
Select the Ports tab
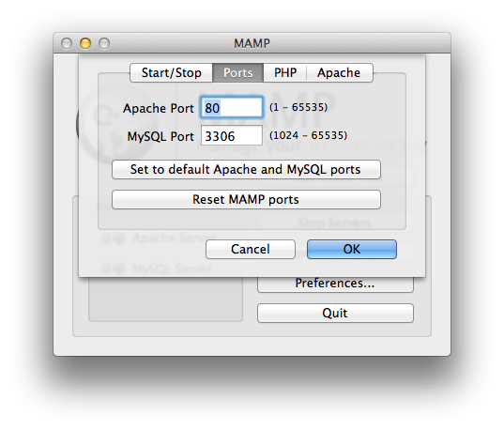click(237, 72)
